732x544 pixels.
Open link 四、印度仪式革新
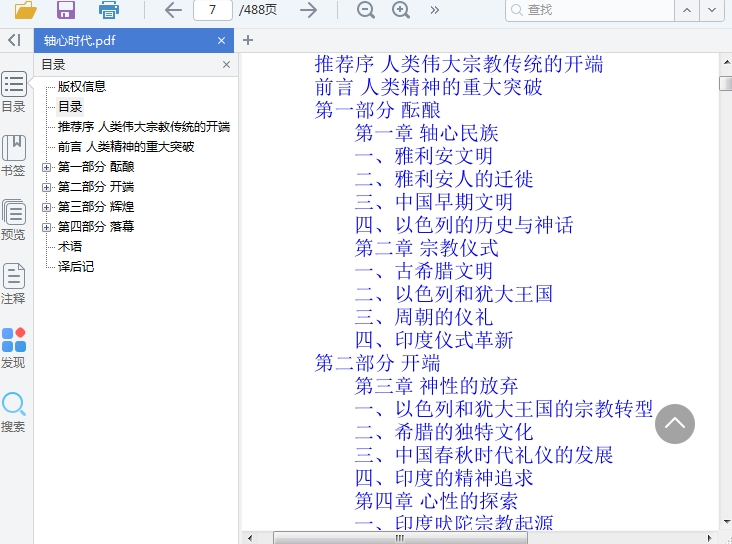point(434,340)
